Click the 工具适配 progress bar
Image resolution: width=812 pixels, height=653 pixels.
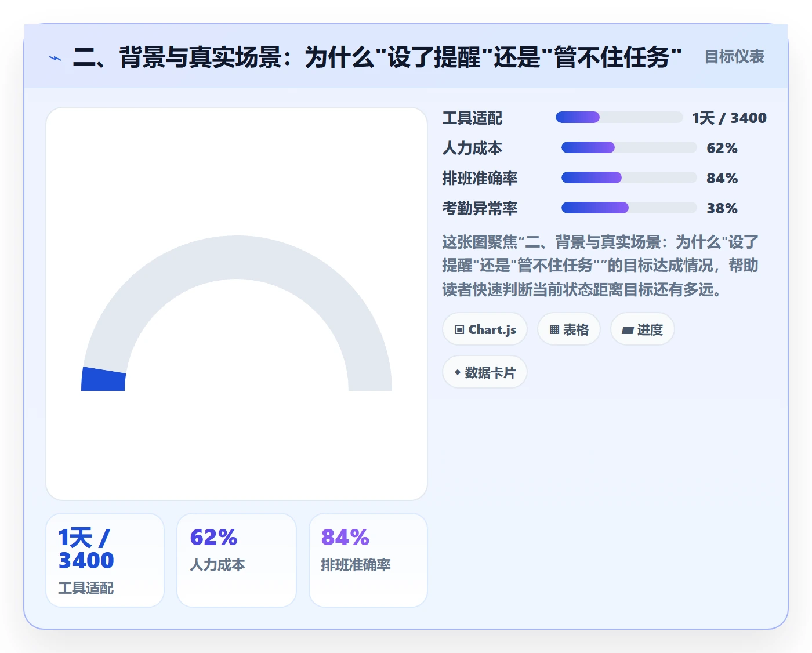tap(619, 118)
